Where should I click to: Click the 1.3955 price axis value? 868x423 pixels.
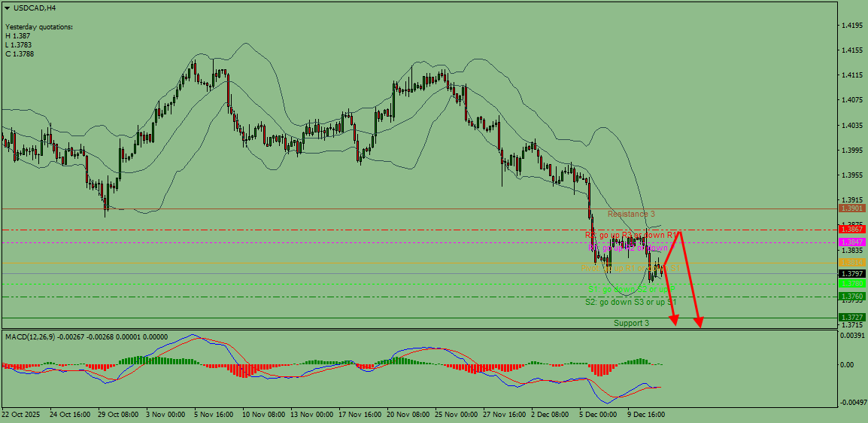tap(851, 175)
